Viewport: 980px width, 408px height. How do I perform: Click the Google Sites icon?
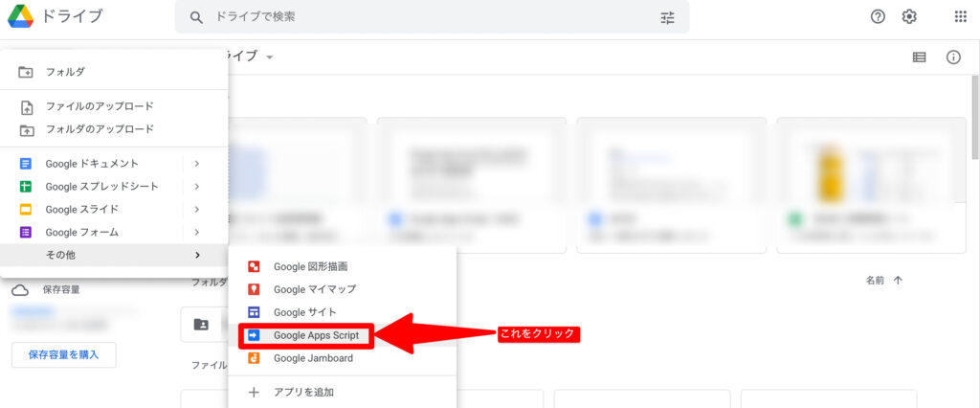[x=254, y=312]
